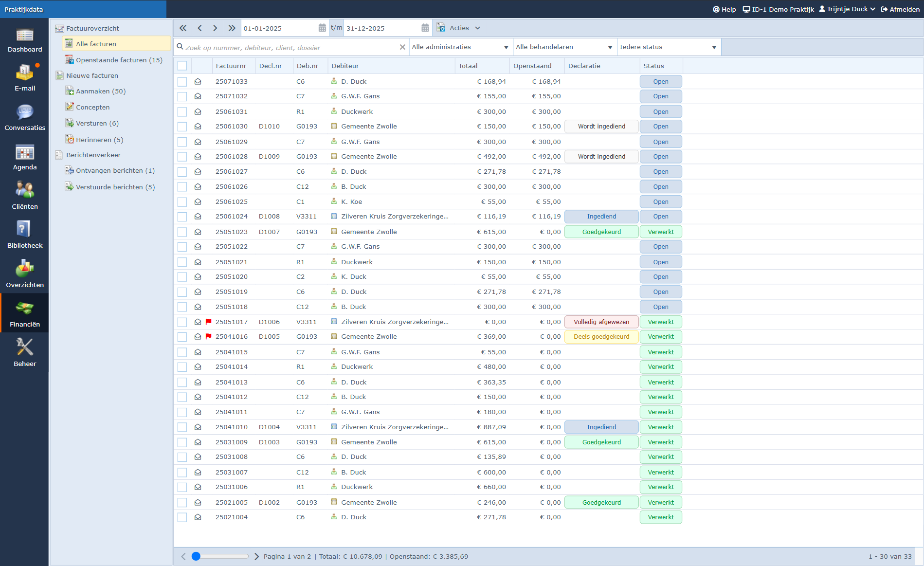This screenshot has height=566, width=924.
Task: Open the E-mail module icon
Action: tap(24, 73)
